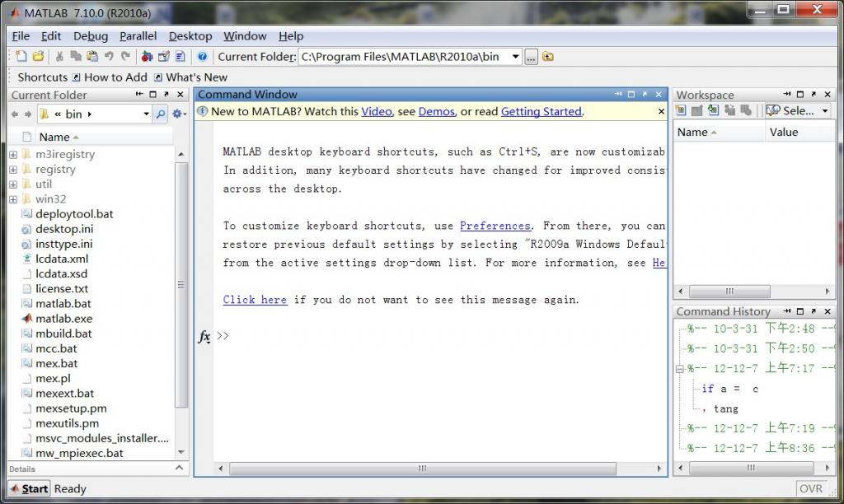Open the File menu
844x504 pixels.
point(21,36)
